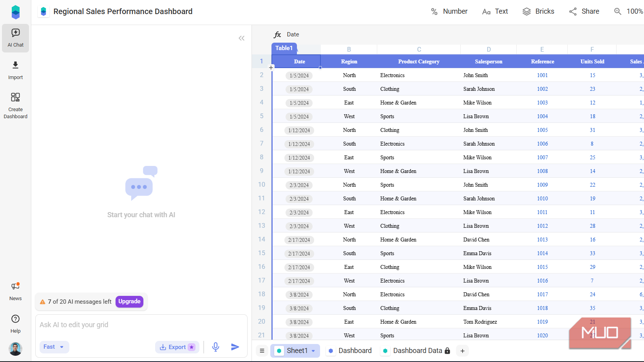Click the Ask AI input field
This screenshot has width=644, height=362.
(x=141, y=325)
